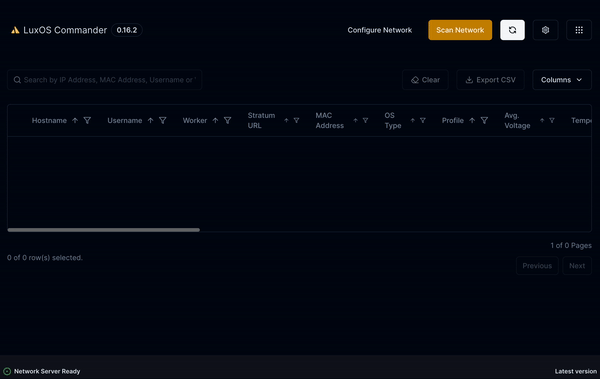Open settings via the gear icon
Screen dimensions: 600x379
click(x=545, y=30)
